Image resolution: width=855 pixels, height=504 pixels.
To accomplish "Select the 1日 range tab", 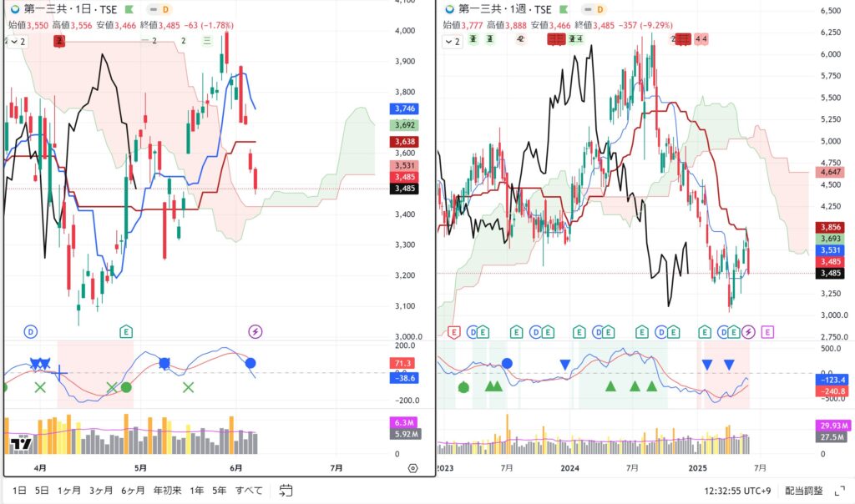I will click(x=19, y=491).
